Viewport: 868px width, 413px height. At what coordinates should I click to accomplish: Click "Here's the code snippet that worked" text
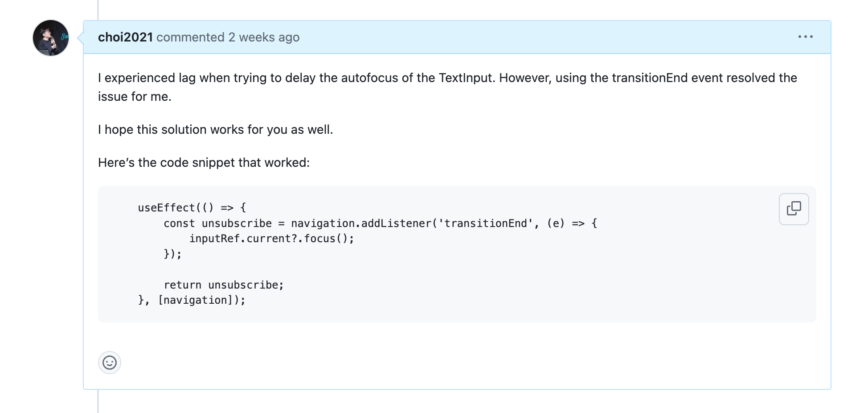tap(204, 163)
